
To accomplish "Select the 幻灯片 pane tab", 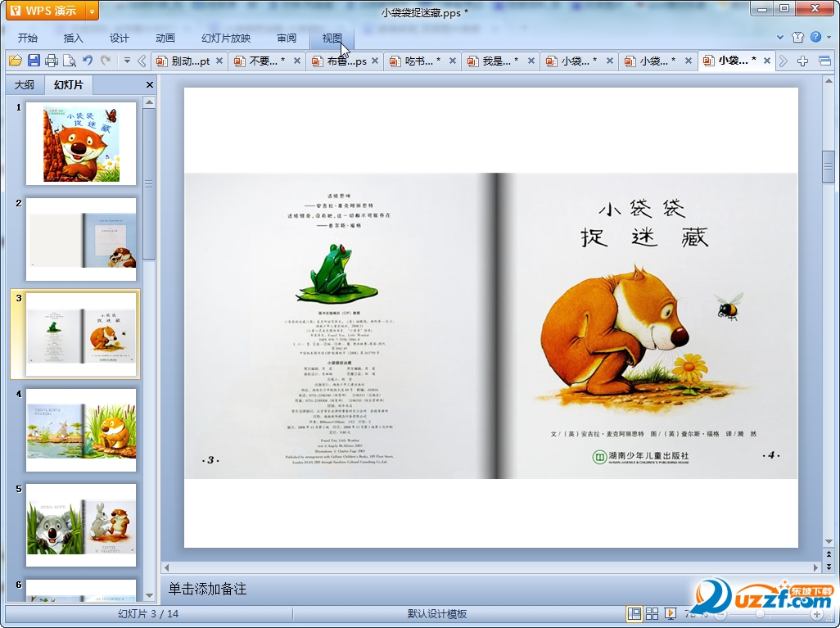I will [69, 84].
